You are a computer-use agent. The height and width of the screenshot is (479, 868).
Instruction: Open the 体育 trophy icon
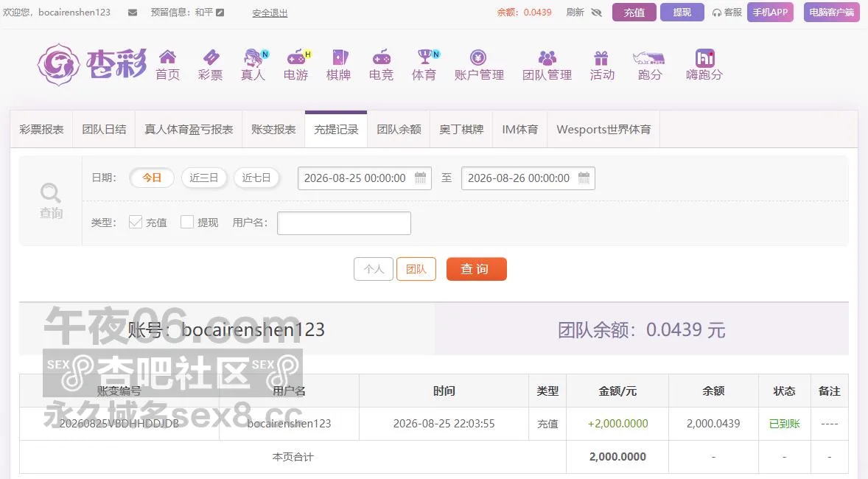(x=426, y=57)
